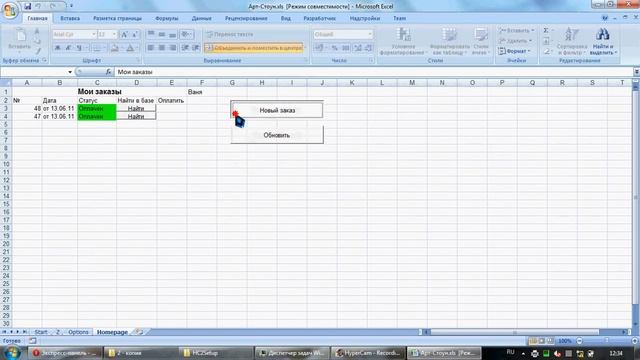Click the font color A icon
Image resolution: width=640 pixels, height=360 pixels.
pyautogui.click(x=130, y=48)
